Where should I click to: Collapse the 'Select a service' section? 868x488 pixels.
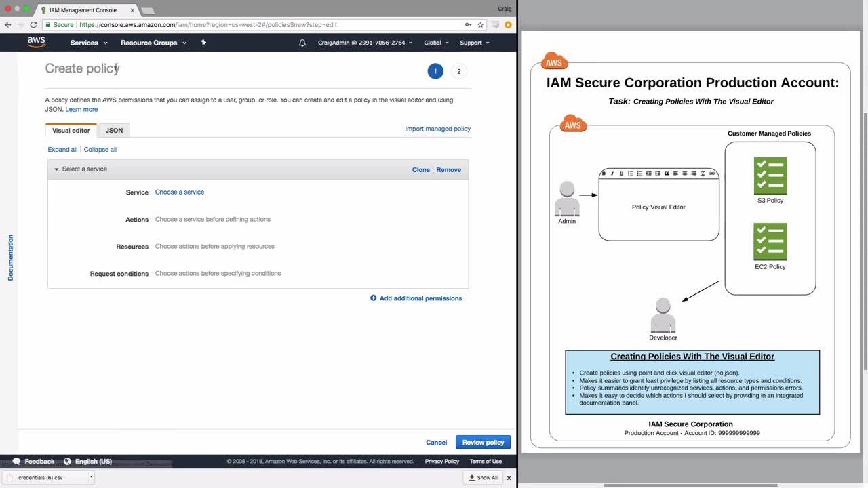tap(56, 169)
